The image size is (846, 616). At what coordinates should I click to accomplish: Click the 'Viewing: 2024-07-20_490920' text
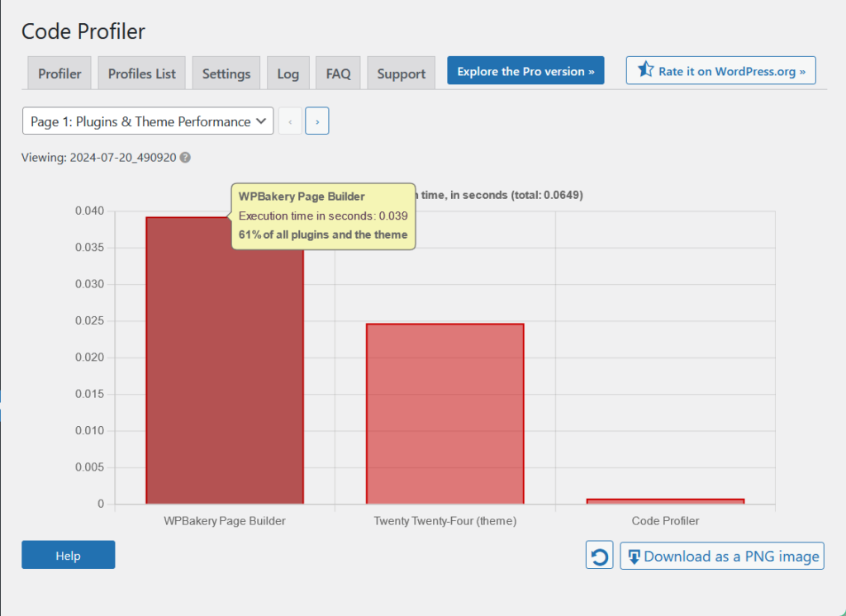click(99, 158)
